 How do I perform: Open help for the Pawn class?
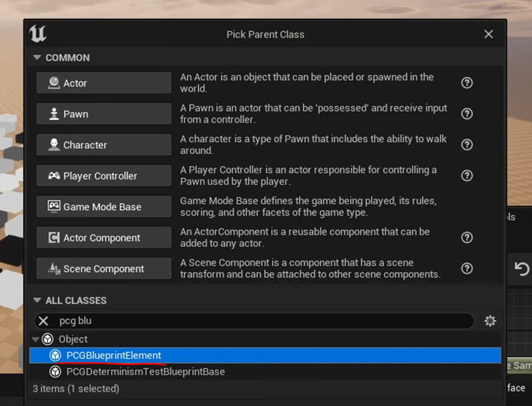click(x=467, y=113)
